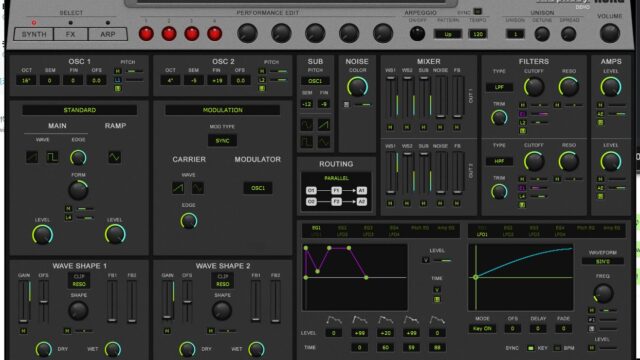Image resolution: width=640 pixels, height=360 pixels.
Task: Select the square wave in OSC 1 Main
Action: (52, 157)
